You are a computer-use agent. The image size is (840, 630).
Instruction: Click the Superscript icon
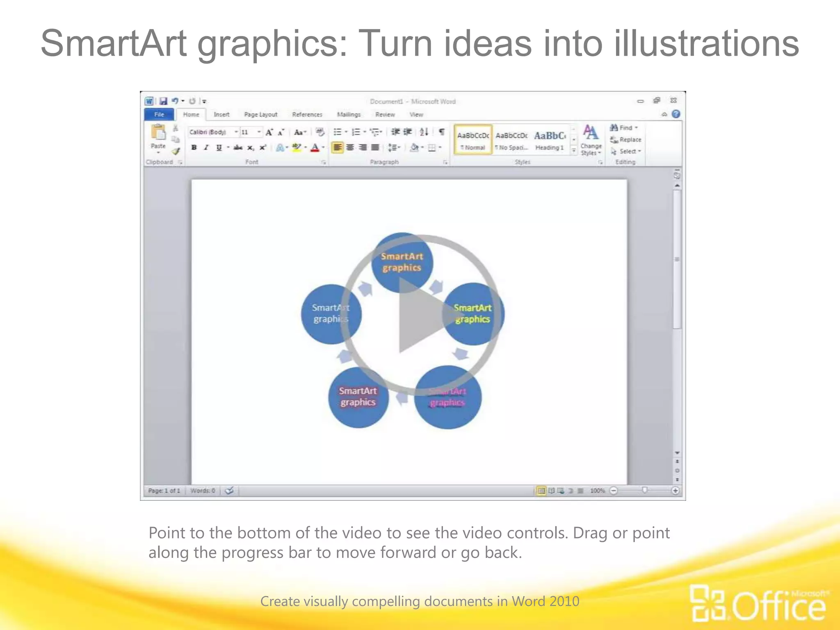(x=263, y=148)
